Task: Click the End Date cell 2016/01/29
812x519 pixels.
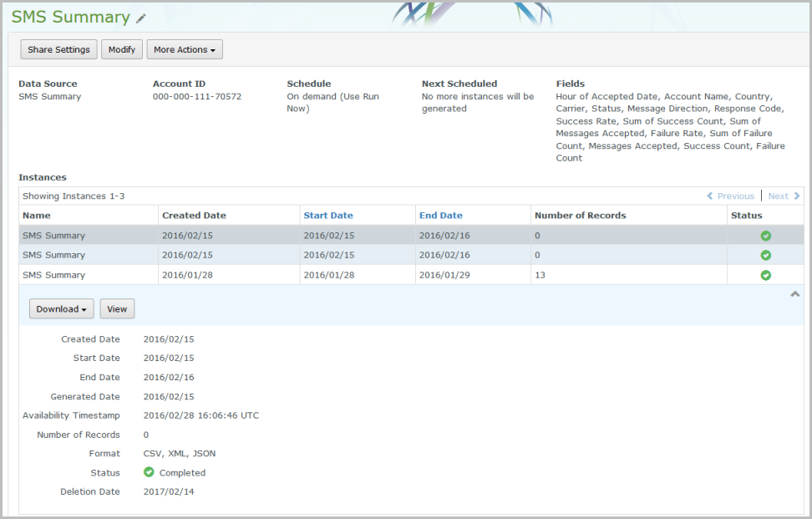Action: pyautogui.click(x=444, y=275)
